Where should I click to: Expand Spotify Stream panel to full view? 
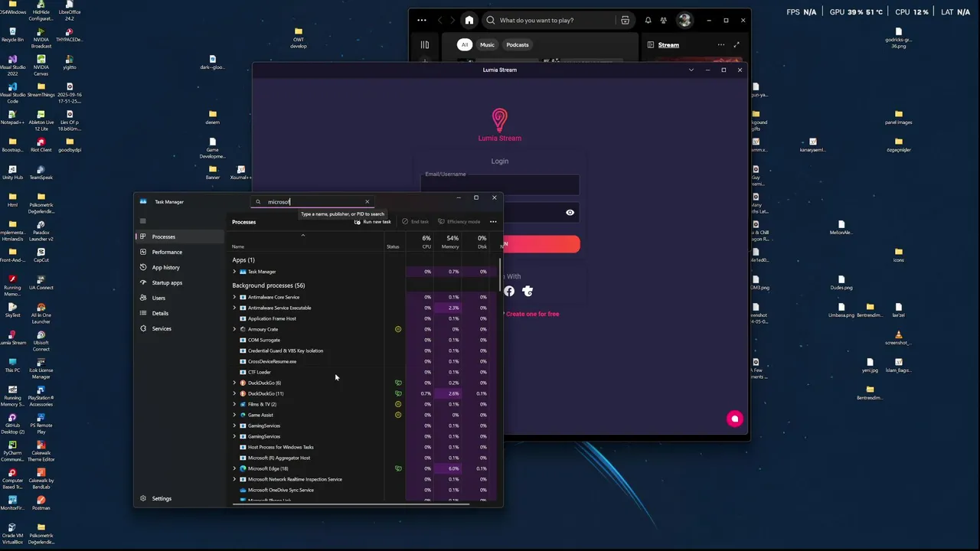click(737, 44)
